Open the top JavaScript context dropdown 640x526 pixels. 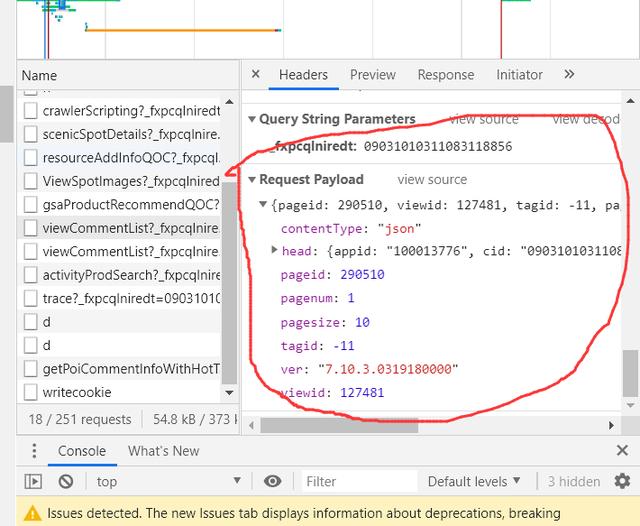(168, 482)
